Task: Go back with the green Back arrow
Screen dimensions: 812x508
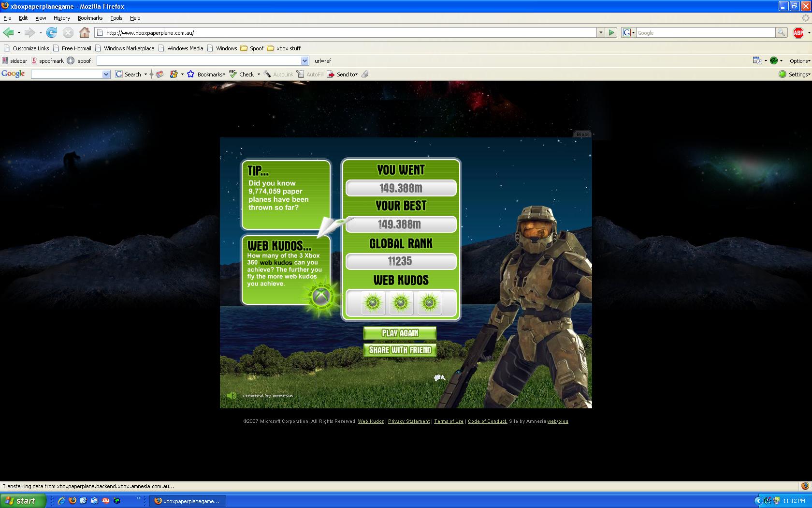Action: (8, 32)
